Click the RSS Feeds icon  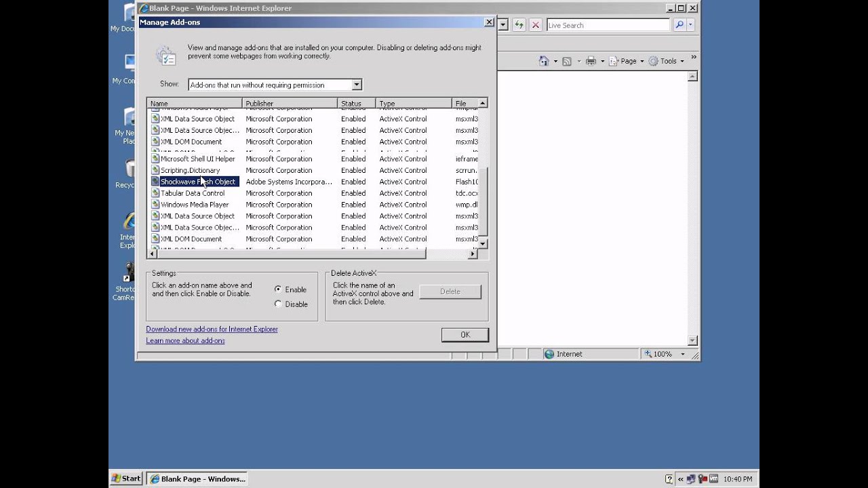[x=567, y=61]
